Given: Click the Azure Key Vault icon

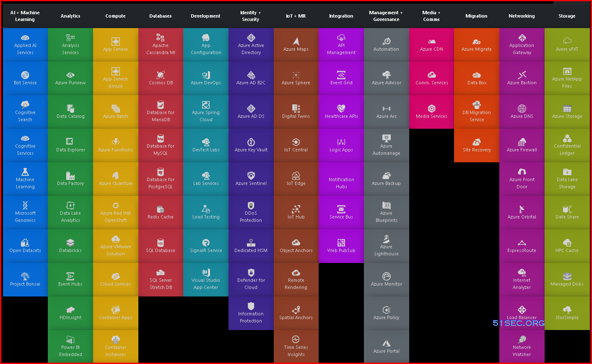Looking at the screenshot, I should pos(251,142).
